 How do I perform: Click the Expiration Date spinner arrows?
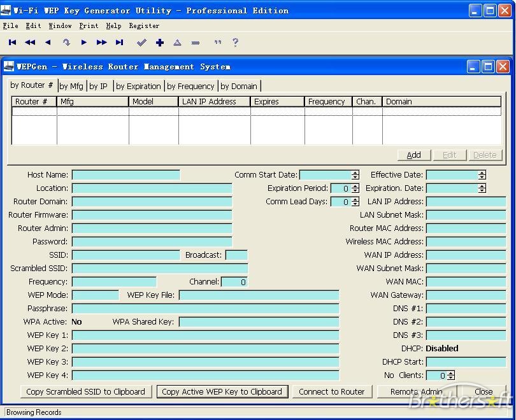[482, 188]
